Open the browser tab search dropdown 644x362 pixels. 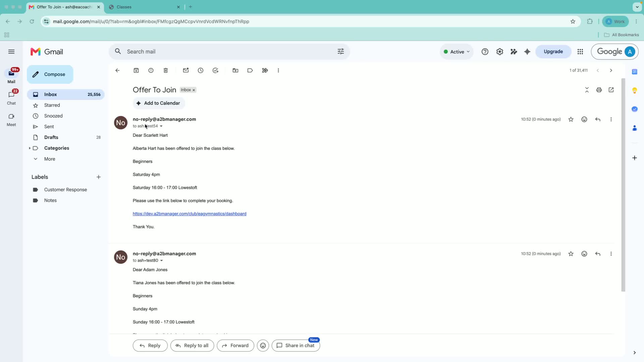coord(637,7)
